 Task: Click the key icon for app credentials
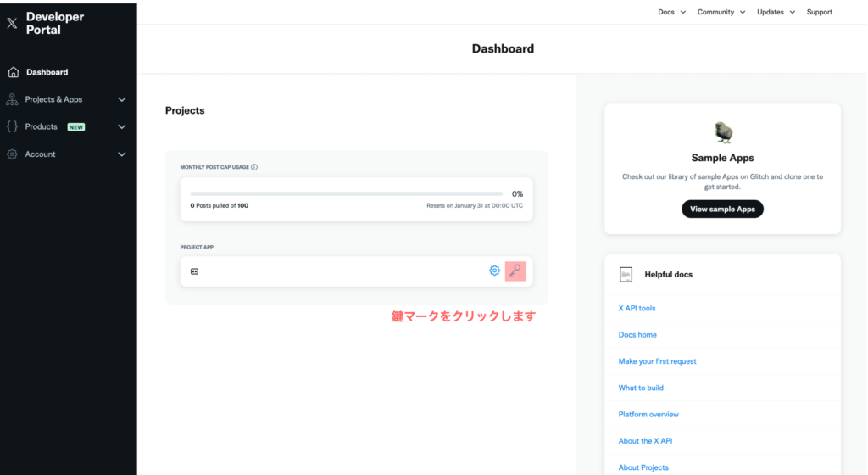pos(515,271)
